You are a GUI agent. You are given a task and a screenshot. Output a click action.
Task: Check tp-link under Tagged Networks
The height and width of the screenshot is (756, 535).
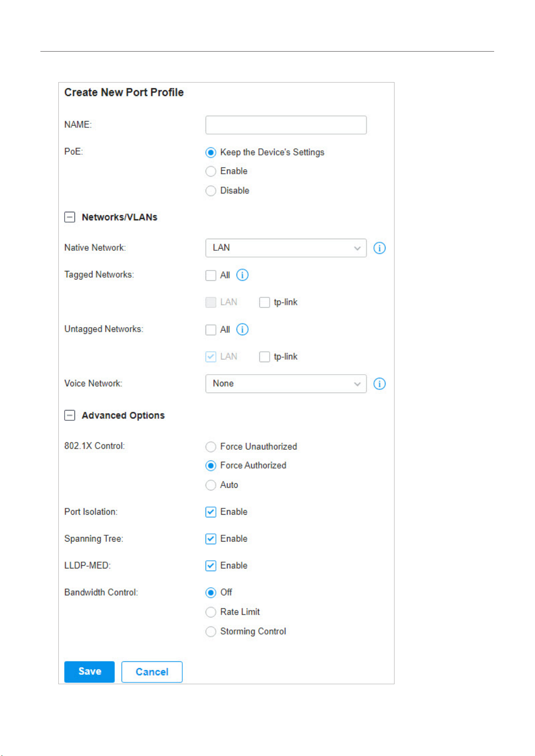264,302
